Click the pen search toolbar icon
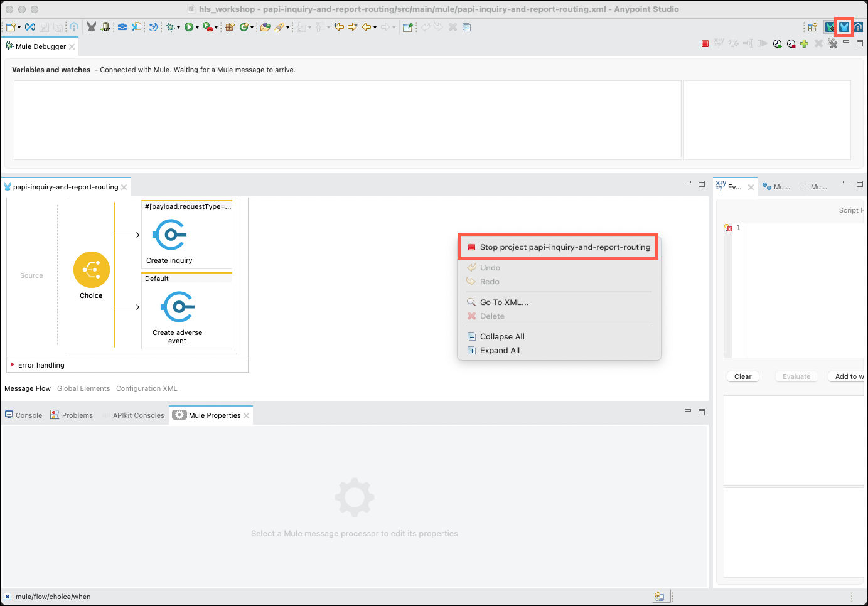This screenshot has width=868, height=606. (x=279, y=27)
